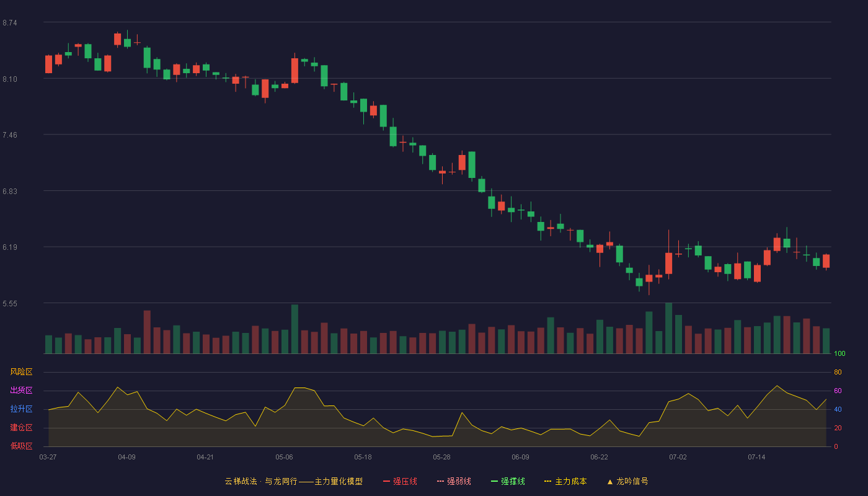Click the green 100 indicator scale label
The height and width of the screenshot is (496, 868).
click(x=839, y=354)
